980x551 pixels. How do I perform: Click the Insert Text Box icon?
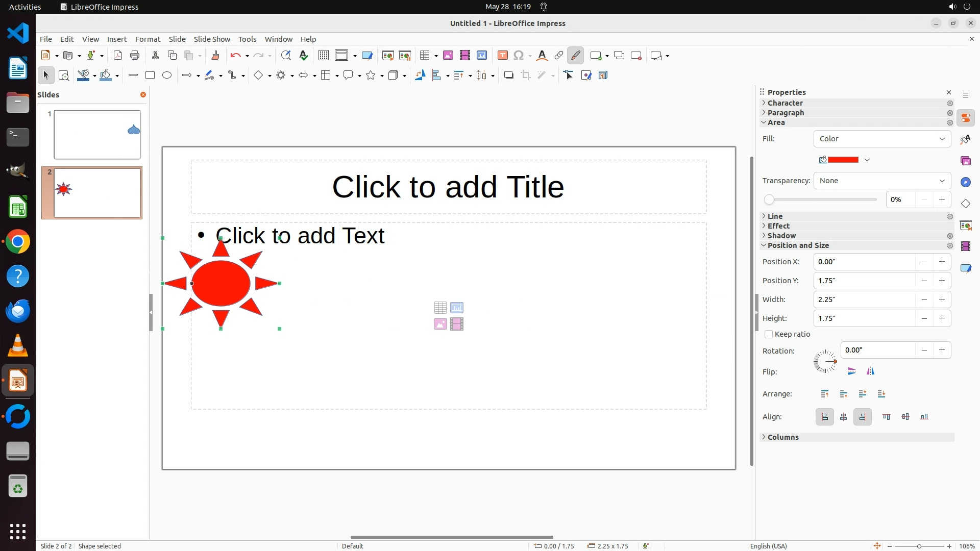point(502,56)
